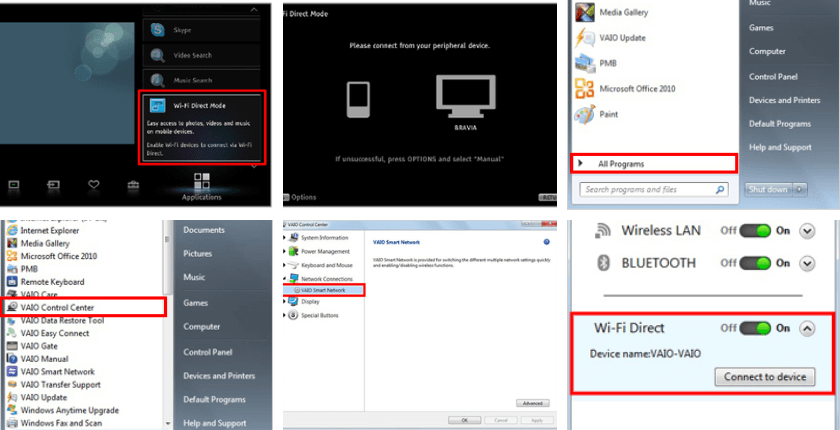Launch the Wi-Fi Direct Mode blue icon
The image size is (840, 430).
(158, 105)
